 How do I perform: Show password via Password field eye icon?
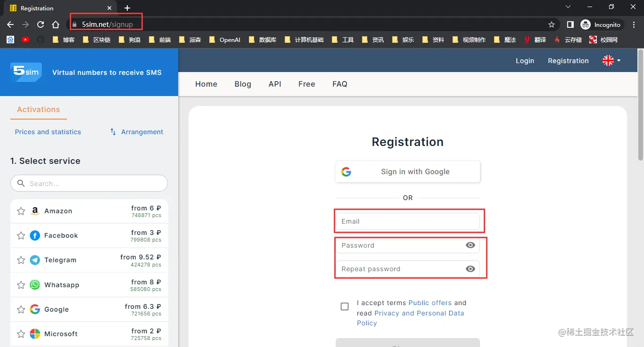pyautogui.click(x=470, y=245)
